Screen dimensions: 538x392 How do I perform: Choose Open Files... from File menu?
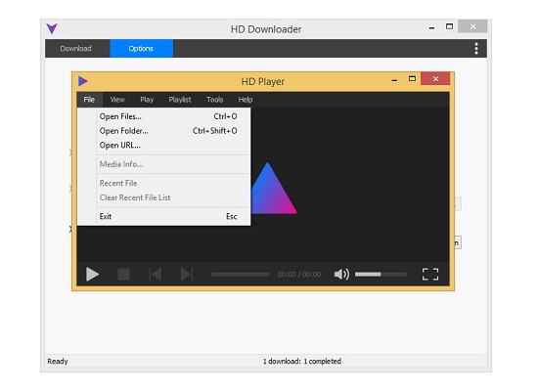[164, 116]
